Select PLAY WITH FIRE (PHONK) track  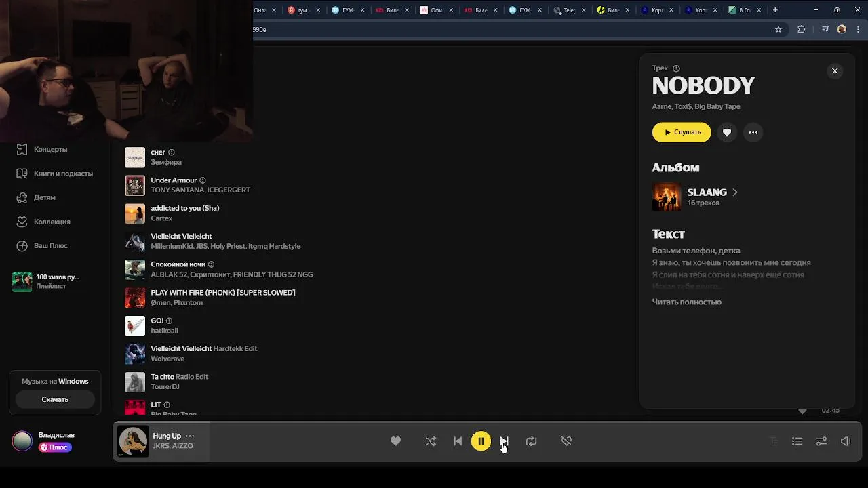[223, 293]
